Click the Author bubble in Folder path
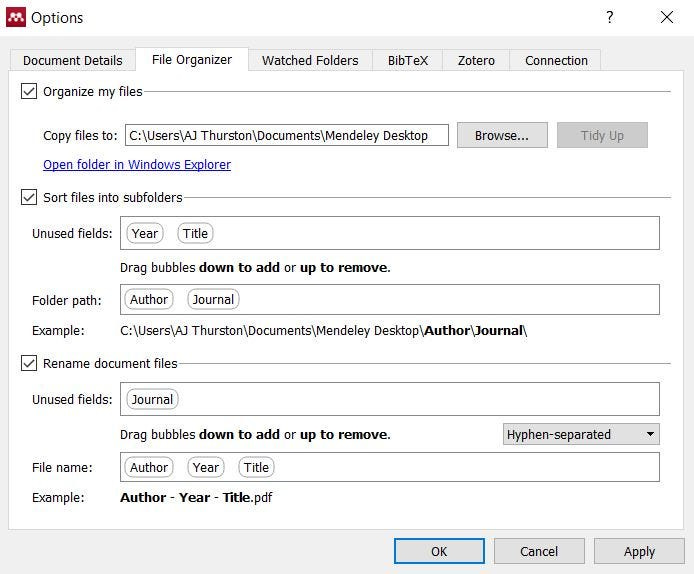 [149, 300]
